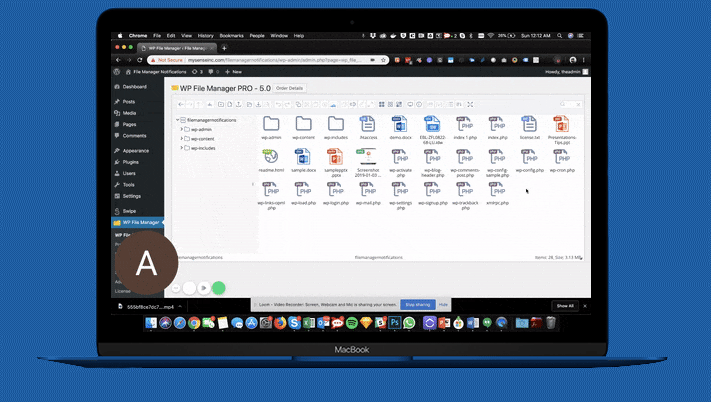Image resolution: width=711 pixels, height=402 pixels.
Task: Bookmark this page with star icon
Action: click(383, 60)
